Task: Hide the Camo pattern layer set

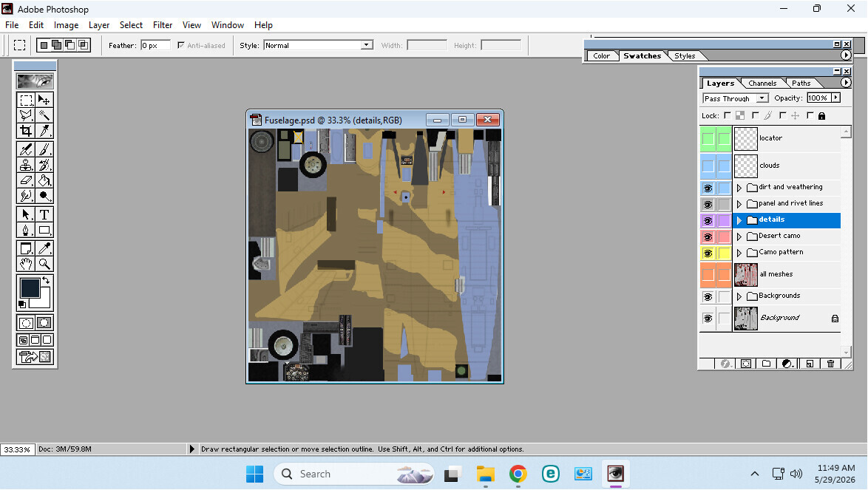Action: 708,253
